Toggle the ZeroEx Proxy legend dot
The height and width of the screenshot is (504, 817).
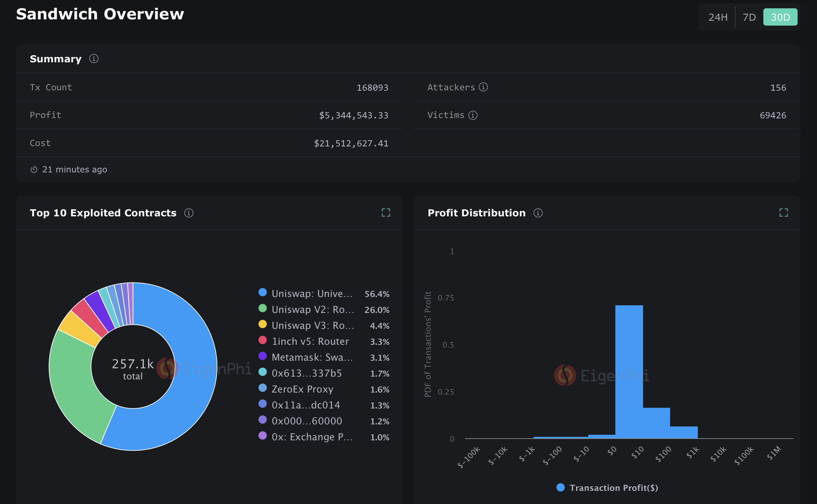pyautogui.click(x=263, y=388)
